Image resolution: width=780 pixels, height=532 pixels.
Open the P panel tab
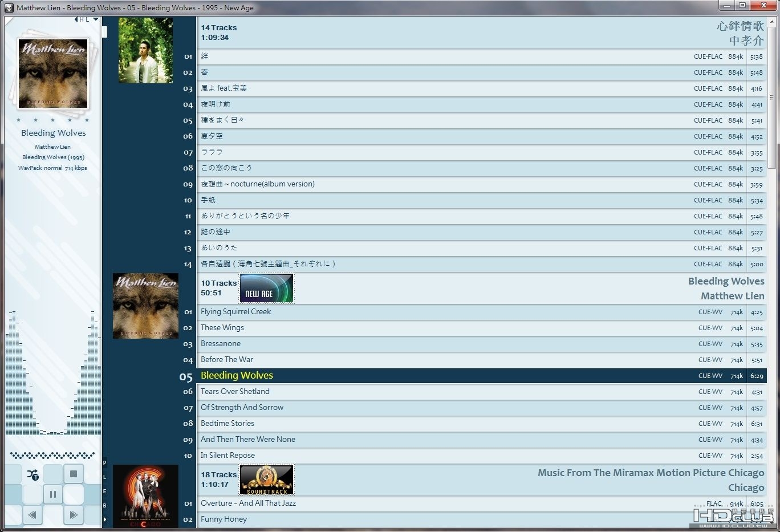point(105,462)
